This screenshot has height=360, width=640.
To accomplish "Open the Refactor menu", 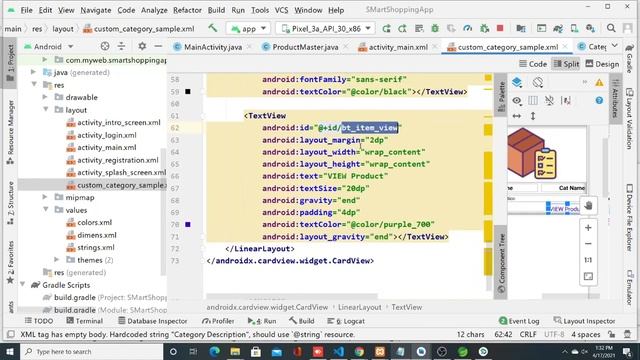I will click(x=187, y=10).
